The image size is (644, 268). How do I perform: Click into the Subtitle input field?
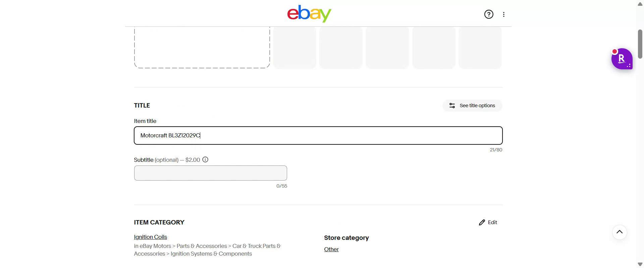click(x=210, y=173)
